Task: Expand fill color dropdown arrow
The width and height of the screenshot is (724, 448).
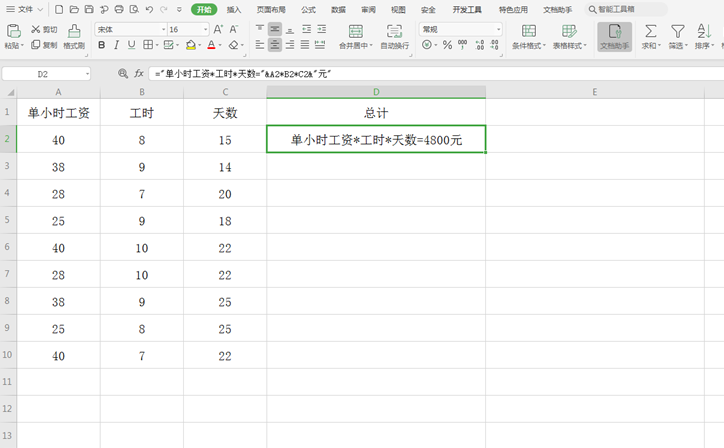Action: (x=199, y=45)
